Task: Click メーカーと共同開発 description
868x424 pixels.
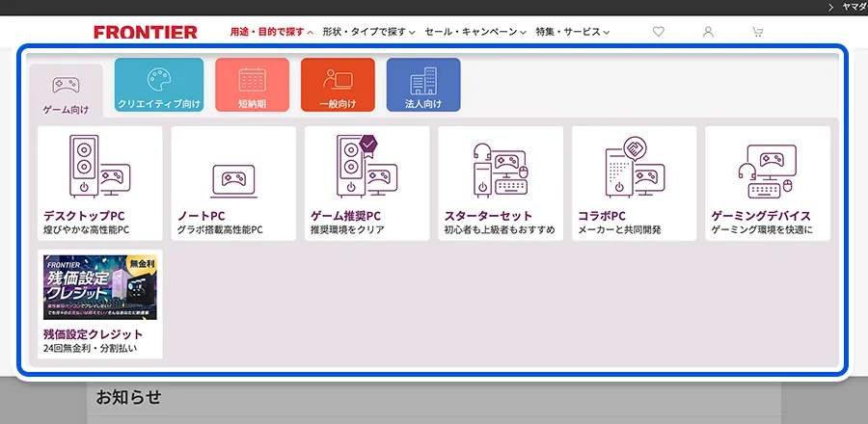Action: pos(619,230)
